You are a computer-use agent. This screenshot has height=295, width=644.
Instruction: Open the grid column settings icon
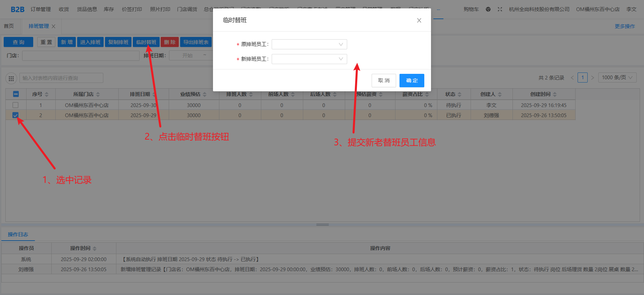(11, 79)
